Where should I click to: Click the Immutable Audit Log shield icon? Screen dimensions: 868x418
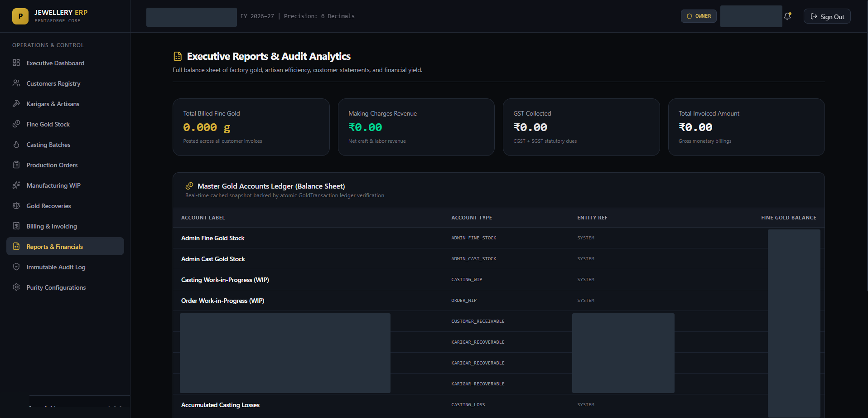16,267
